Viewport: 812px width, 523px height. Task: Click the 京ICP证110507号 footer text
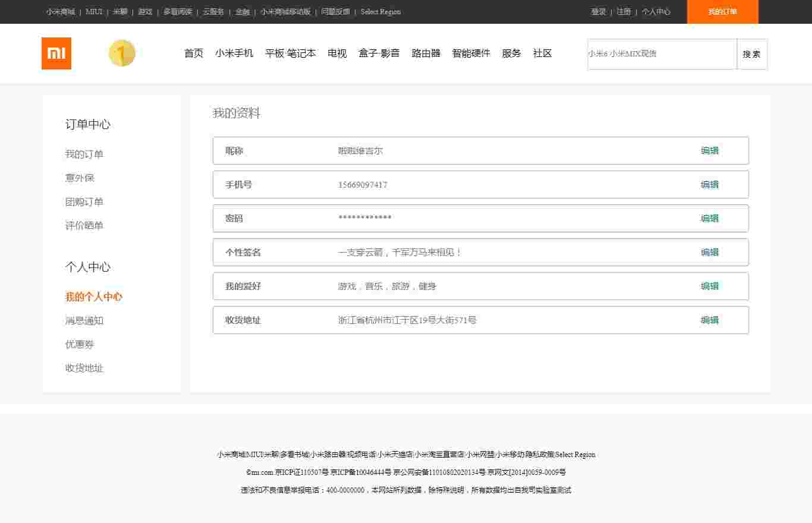click(302, 472)
